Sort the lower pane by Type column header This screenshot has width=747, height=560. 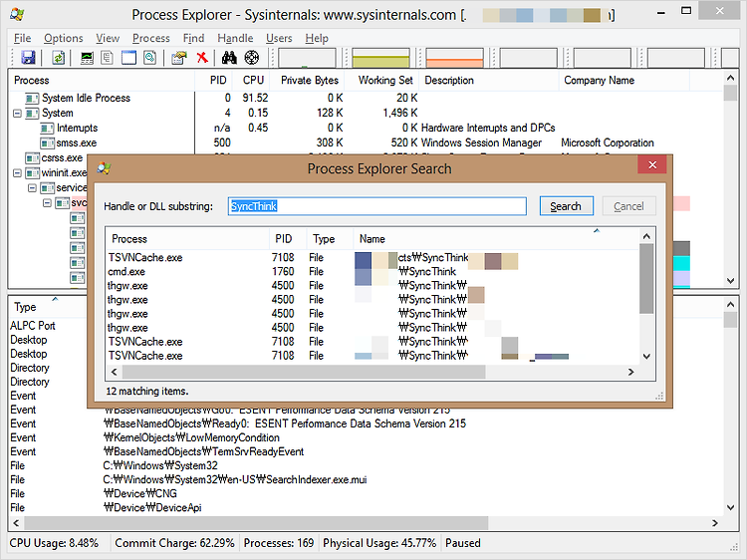[x=48, y=307]
